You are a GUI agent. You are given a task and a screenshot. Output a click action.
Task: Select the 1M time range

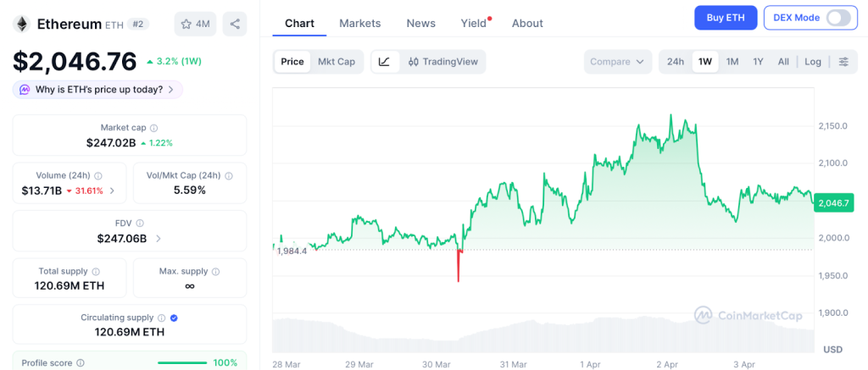tap(732, 62)
